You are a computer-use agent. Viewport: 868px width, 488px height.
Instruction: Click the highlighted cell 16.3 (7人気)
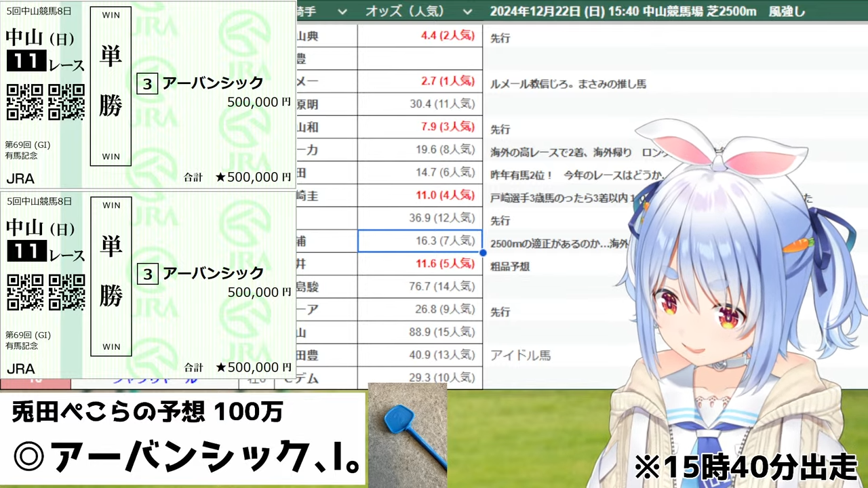[x=420, y=241]
